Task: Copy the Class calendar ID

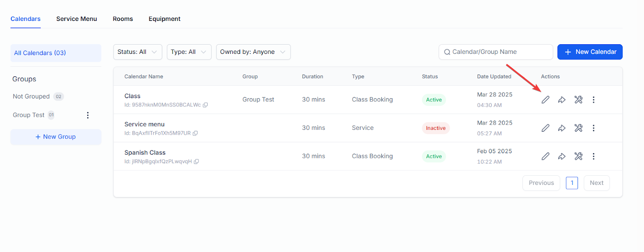Action: [205, 105]
